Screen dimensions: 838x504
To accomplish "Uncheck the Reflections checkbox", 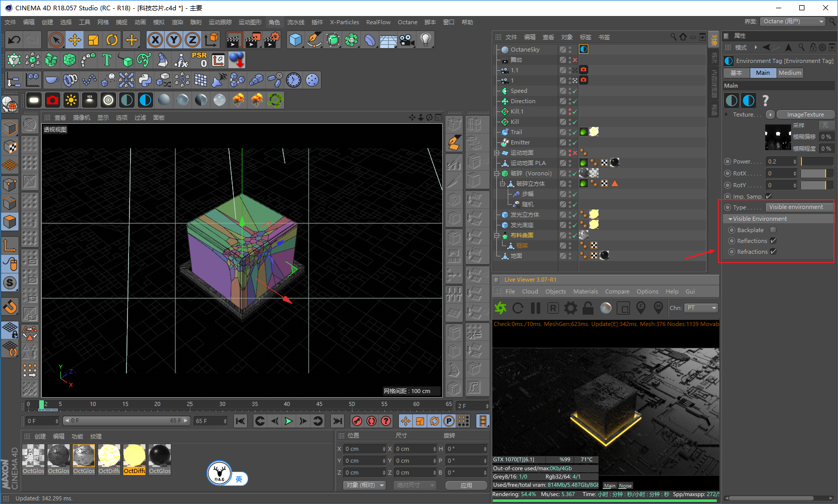I will click(773, 241).
